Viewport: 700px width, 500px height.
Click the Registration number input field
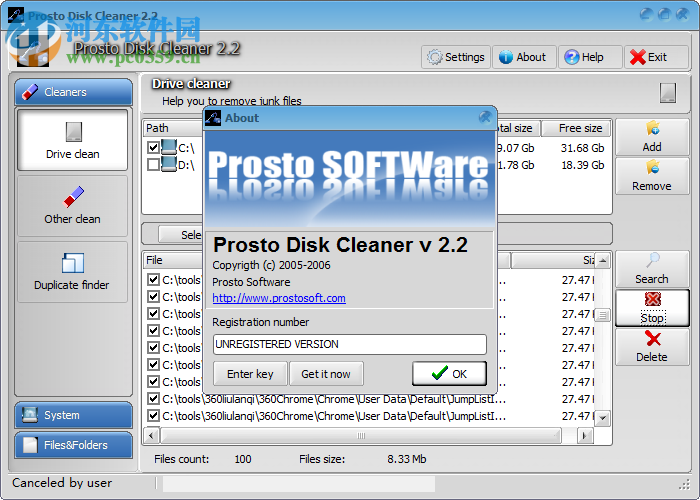(350, 344)
